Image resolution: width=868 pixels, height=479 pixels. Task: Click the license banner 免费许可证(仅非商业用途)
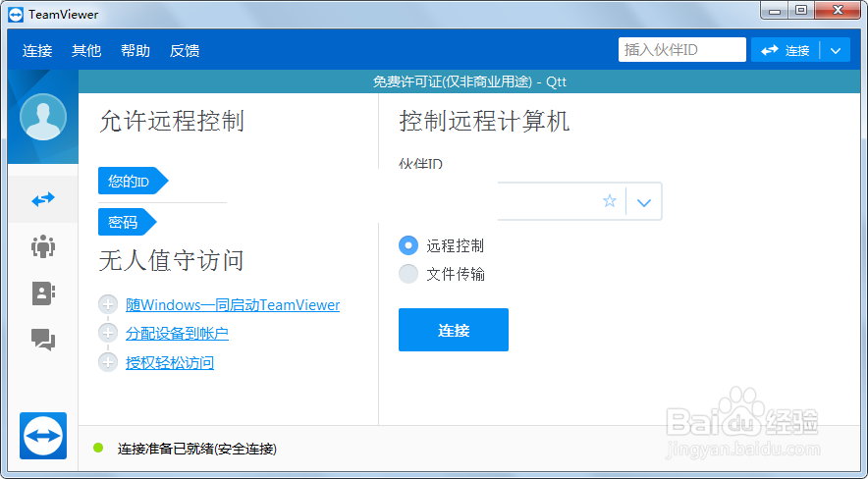[469, 81]
